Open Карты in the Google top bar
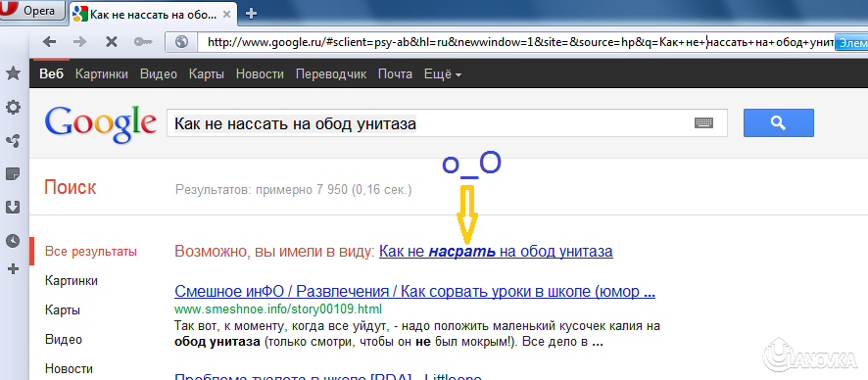Image resolution: width=868 pixels, height=380 pixels. pos(207,74)
